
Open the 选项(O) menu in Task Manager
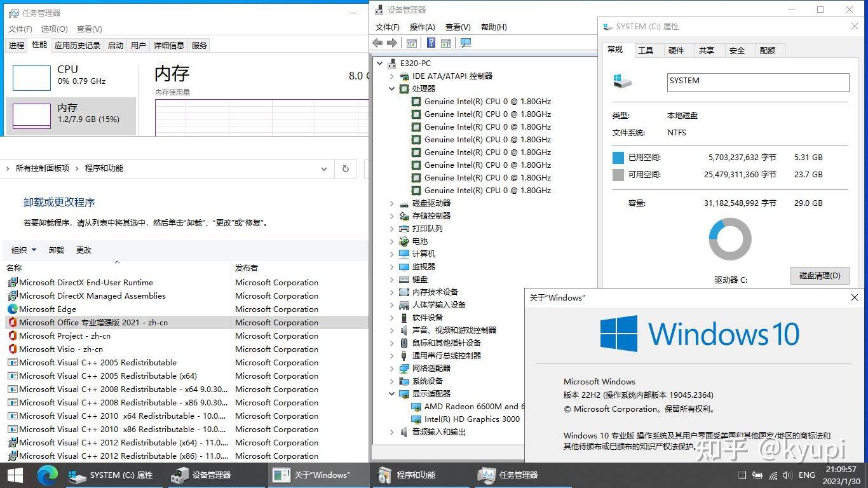[x=54, y=29]
